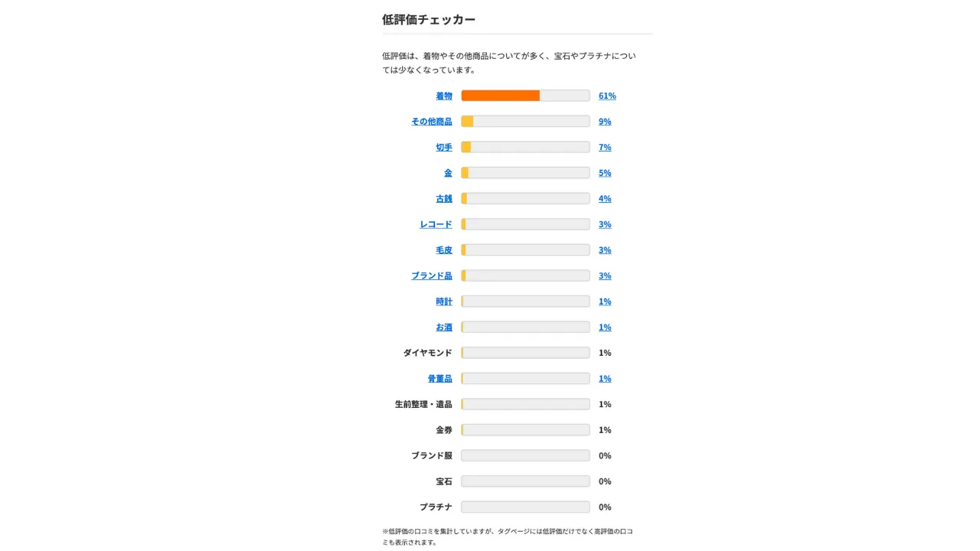Click the その他商品 progress bar

[525, 122]
